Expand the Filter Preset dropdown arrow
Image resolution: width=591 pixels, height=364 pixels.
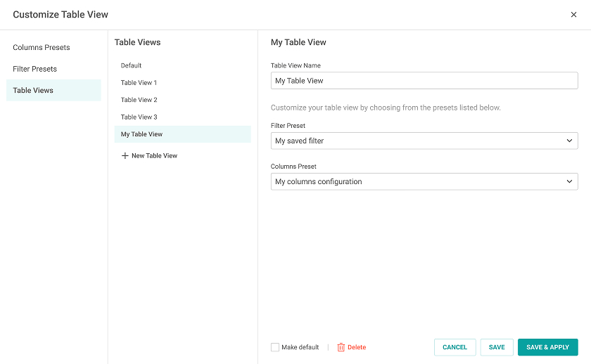569,141
